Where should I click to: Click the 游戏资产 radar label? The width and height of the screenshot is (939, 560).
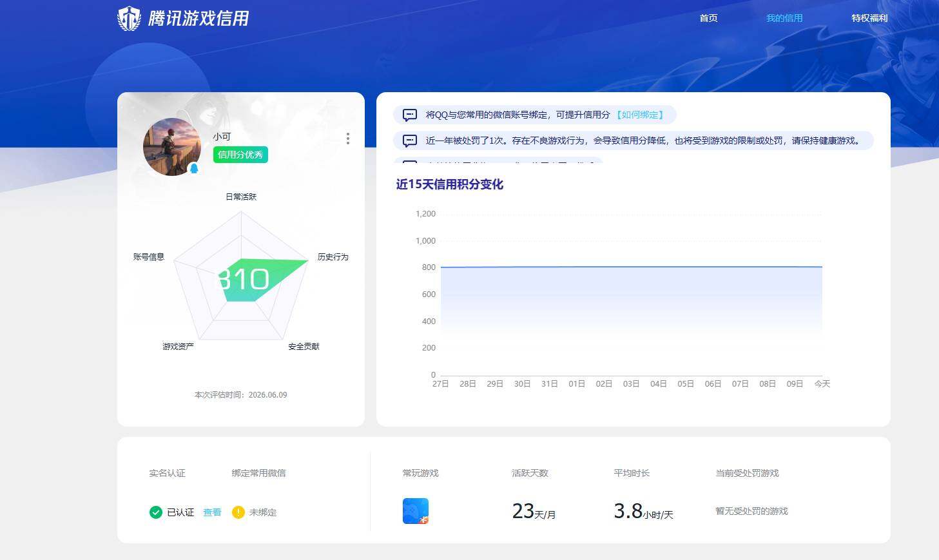click(178, 346)
